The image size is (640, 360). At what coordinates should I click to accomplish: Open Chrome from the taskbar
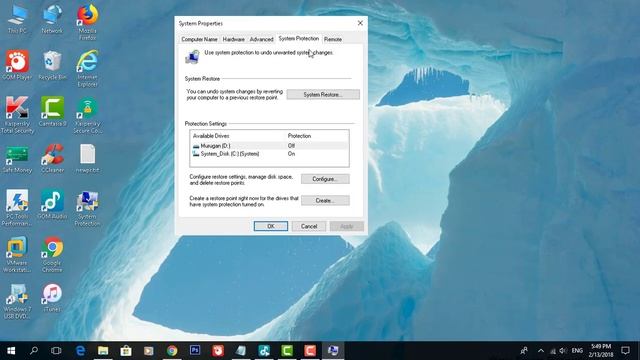172,351
